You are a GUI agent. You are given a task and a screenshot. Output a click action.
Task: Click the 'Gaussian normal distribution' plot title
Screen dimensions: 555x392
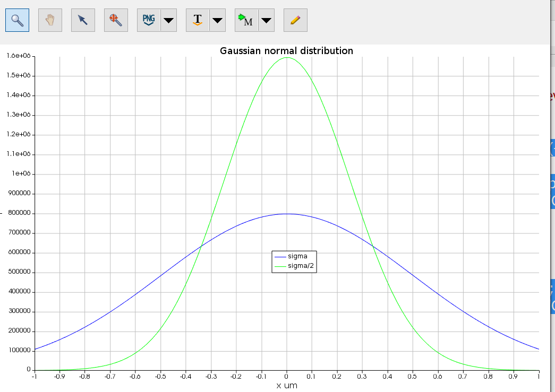tap(286, 51)
